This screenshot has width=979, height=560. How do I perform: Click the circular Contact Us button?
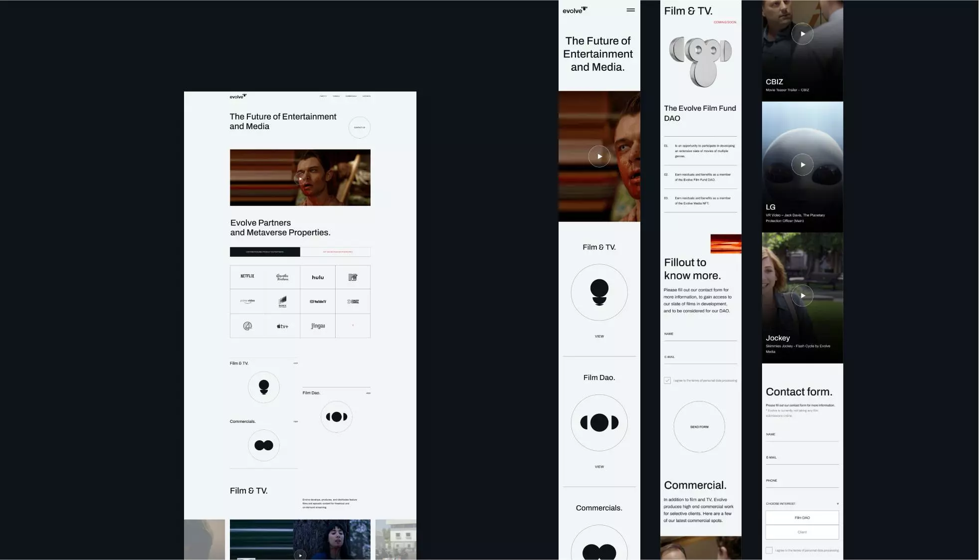click(359, 128)
